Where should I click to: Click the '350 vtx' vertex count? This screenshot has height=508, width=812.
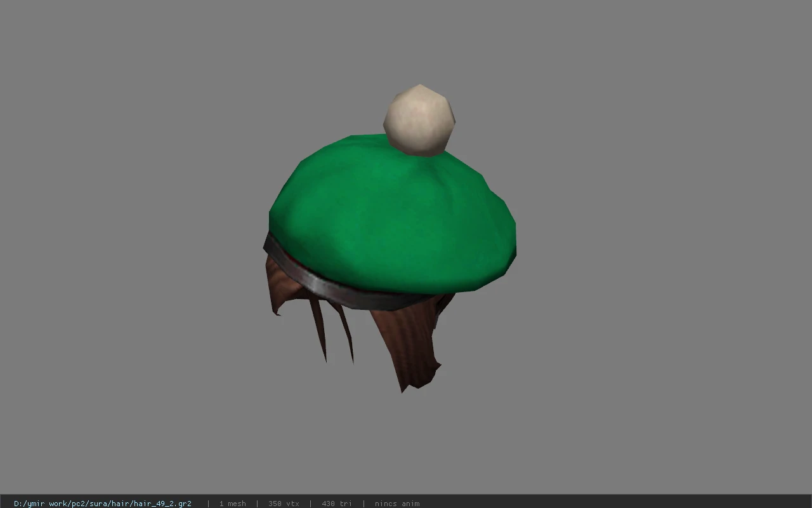(284, 504)
